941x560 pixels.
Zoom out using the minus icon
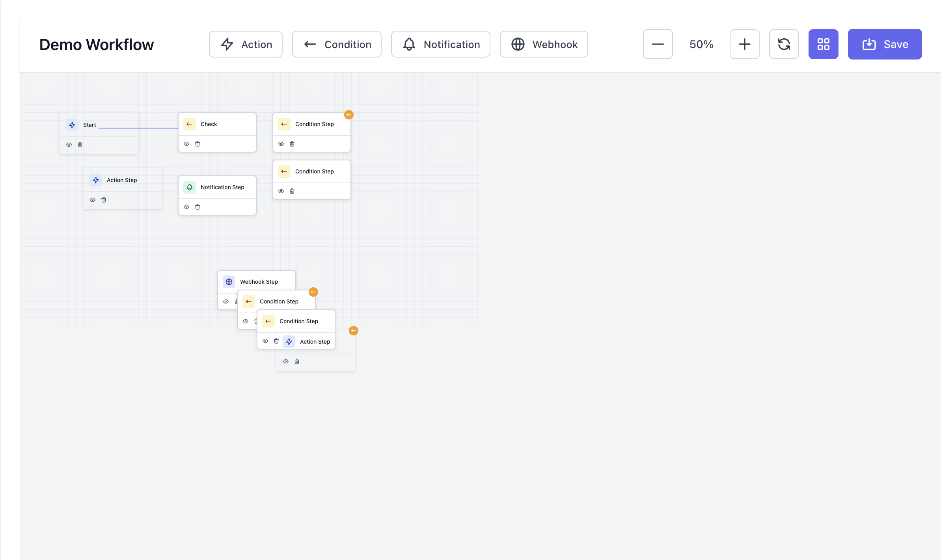658,44
